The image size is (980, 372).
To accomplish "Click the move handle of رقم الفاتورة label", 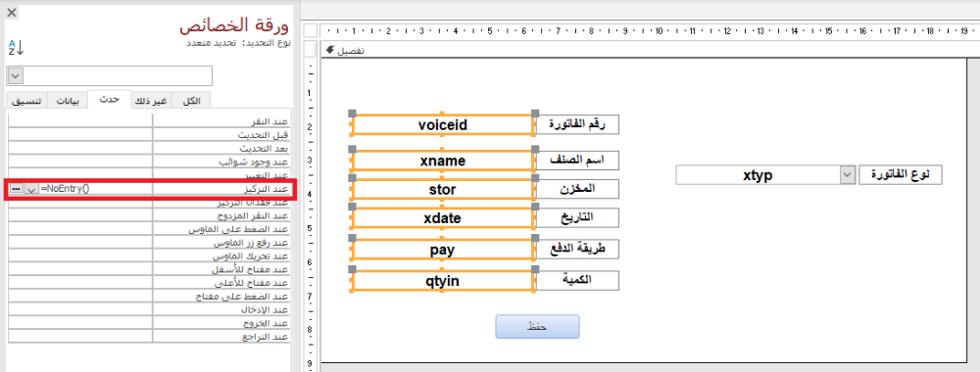I will [x=535, y=114].
